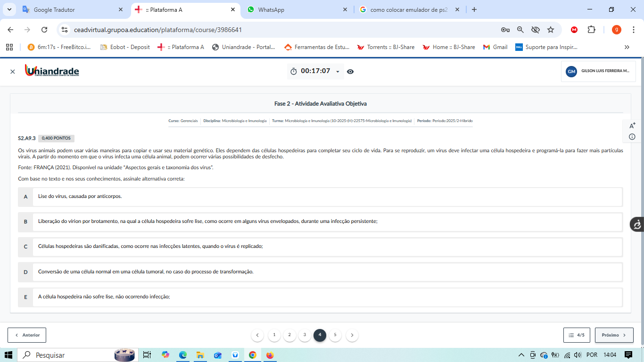Open the 4/5 question list
This screenshot has height=362, width=644.
click(577, 335)
